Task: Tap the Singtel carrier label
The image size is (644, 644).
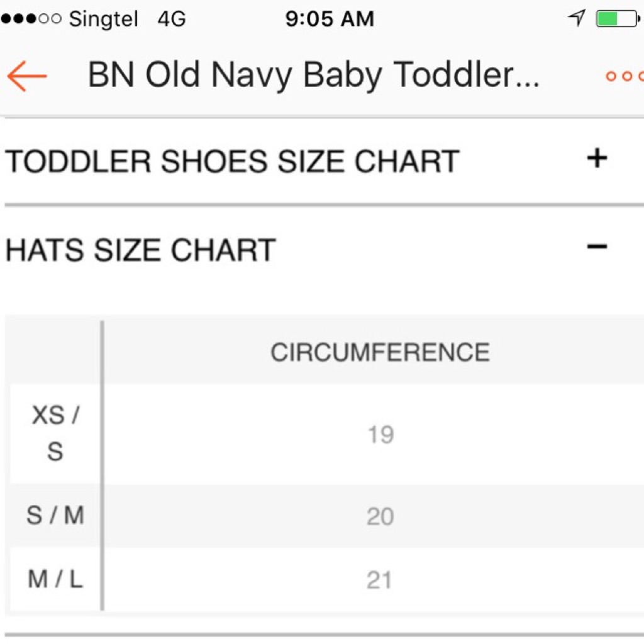Action: point(104,19)
